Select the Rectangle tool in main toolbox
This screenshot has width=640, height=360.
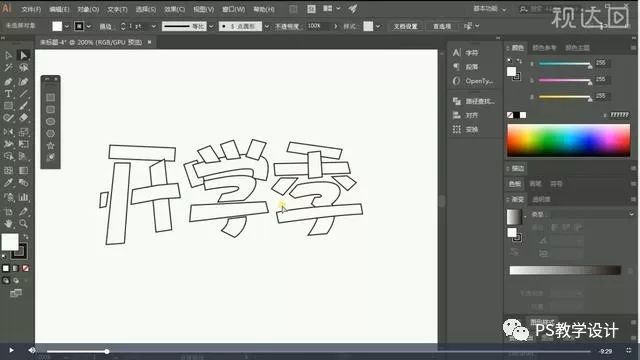(x=8, y=106)
